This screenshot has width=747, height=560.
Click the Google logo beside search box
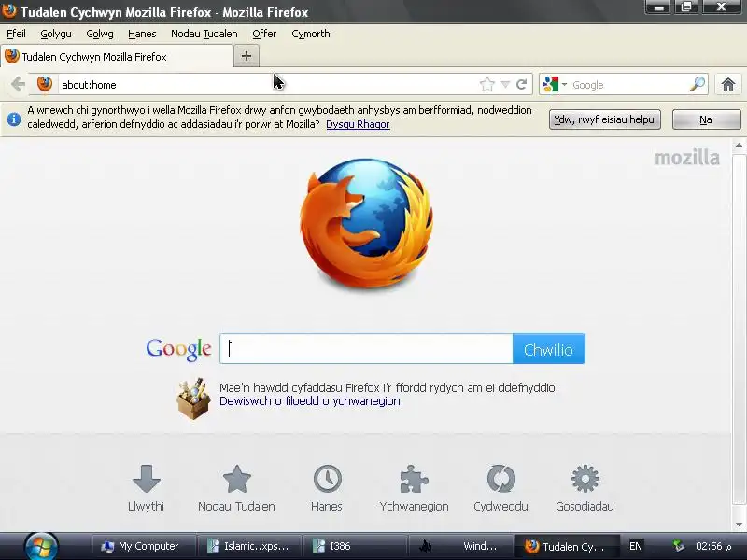click(178, 350)
